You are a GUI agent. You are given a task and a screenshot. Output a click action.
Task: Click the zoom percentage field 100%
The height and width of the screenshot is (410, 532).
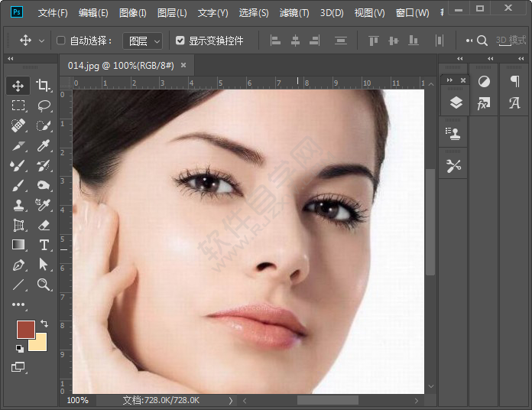[x=77, y=400]
